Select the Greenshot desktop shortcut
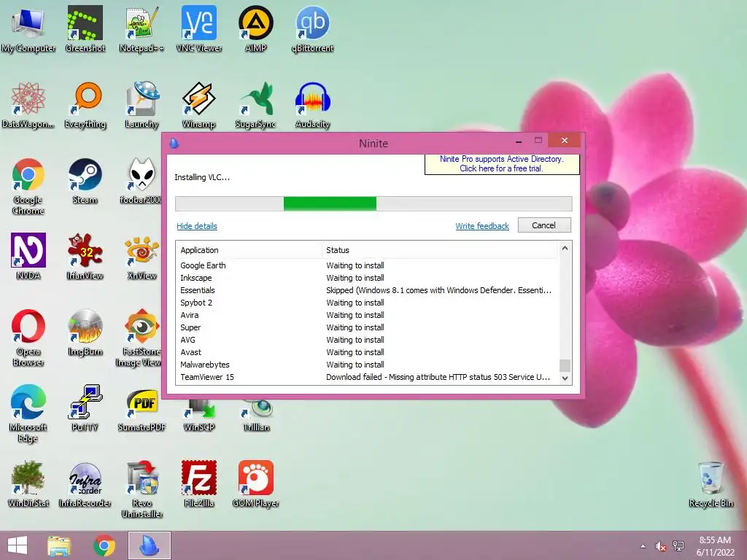Screen dimensions: 747x560 [85, 28]
